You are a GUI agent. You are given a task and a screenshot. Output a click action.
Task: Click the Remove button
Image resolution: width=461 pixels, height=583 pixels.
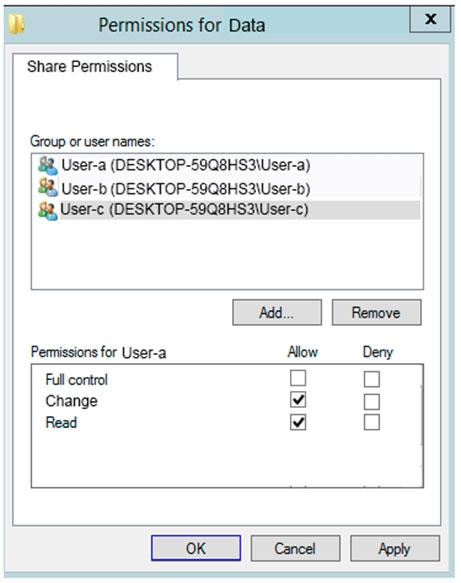(377, 312)
